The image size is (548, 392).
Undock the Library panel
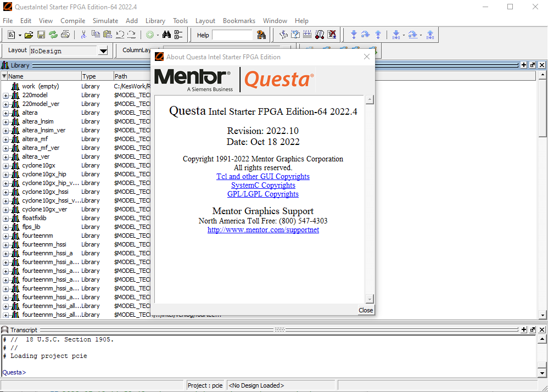[x=533, y=65]
